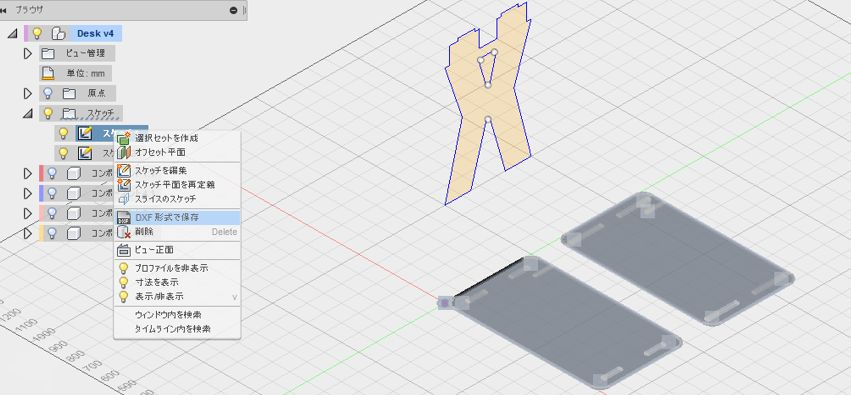Collapse the スケッチ folder

28,114
